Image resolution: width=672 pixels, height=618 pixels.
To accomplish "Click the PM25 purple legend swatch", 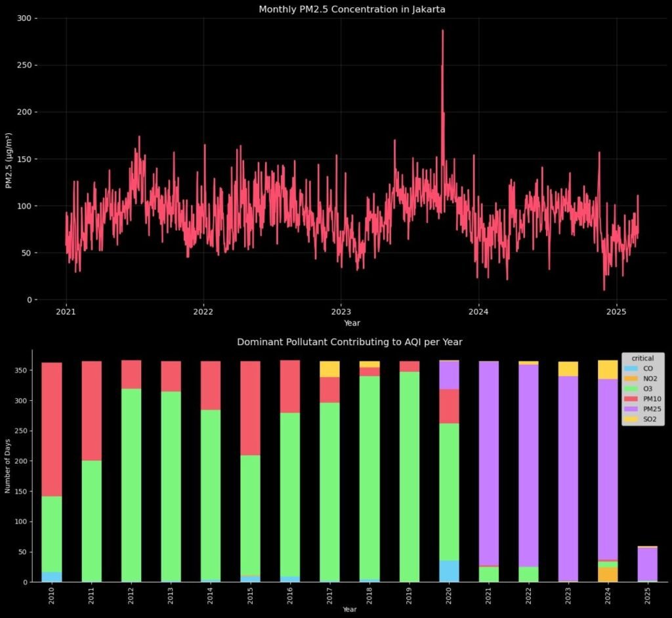I will pyautogui.click(x=631, y=409).
